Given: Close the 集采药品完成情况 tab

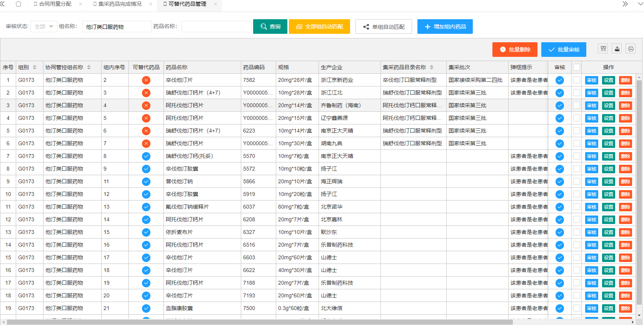Looking at the screenshot, I should 150,4.
